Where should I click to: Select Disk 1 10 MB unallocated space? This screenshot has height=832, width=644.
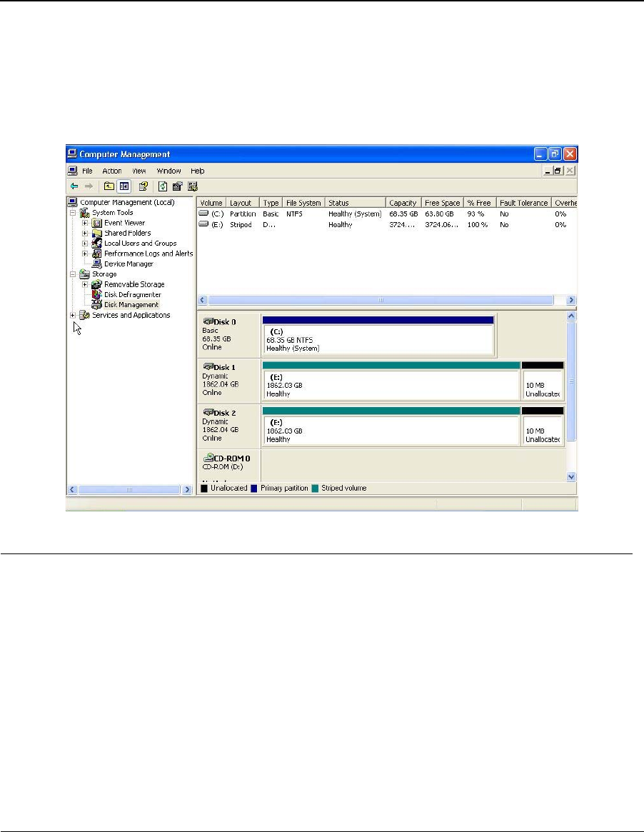542,381
